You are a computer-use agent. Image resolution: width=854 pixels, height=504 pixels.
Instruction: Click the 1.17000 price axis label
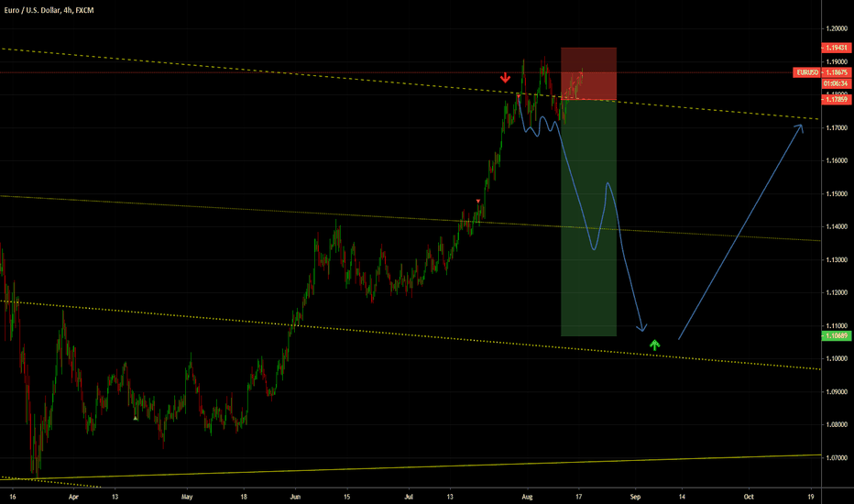[837, 128]
